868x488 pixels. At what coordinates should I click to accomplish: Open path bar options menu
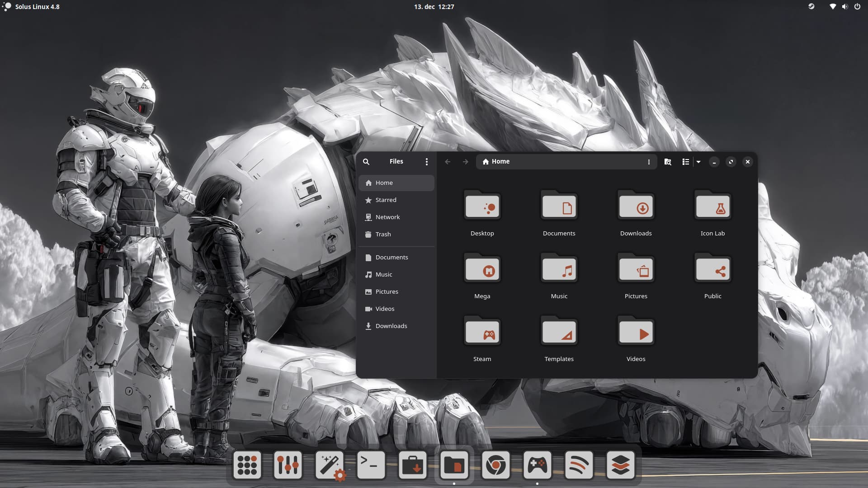click(649, 162)
